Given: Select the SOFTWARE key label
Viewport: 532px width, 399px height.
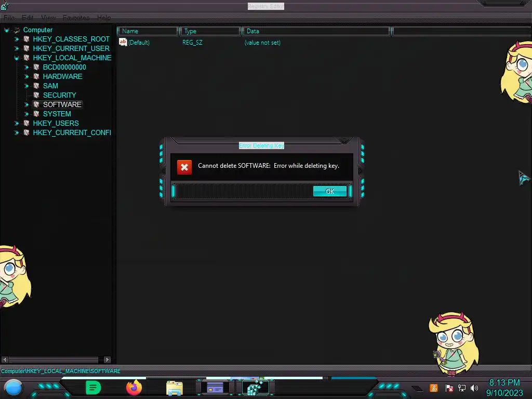Looking at the screenshot, I should click(x=62, y=104).
